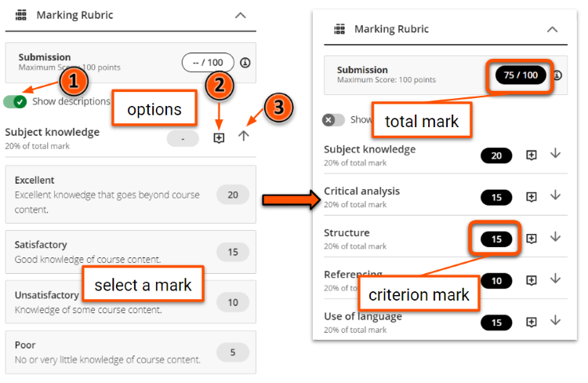Click the empty score field in the left Submission box
The height and width of the screenshot is (383, 588).
(208, 62)
